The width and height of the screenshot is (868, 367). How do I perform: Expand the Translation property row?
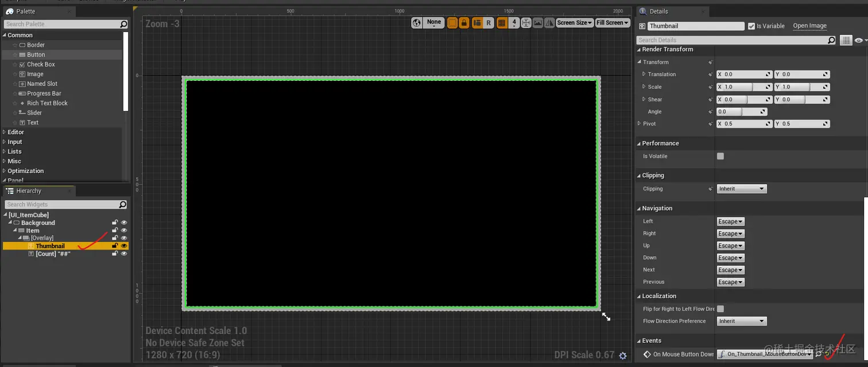(644, 74)
